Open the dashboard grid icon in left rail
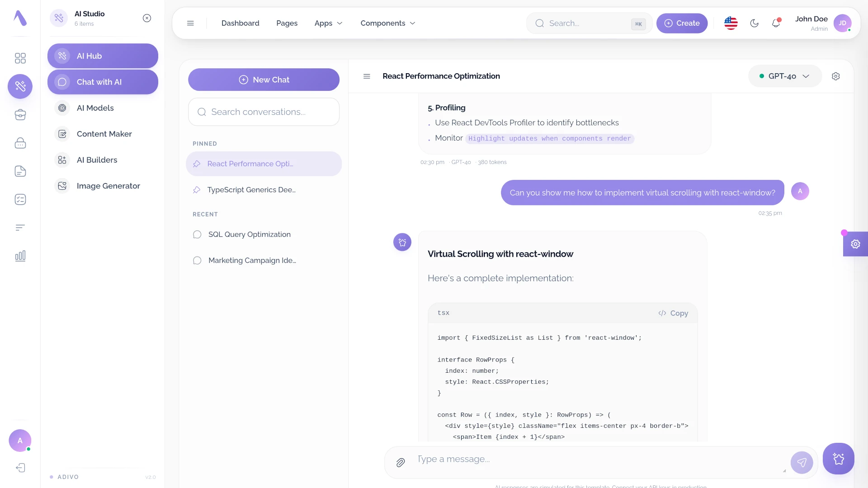Viewport: 868px width, 488px height. pyautogui.click(x=20, y=58)
